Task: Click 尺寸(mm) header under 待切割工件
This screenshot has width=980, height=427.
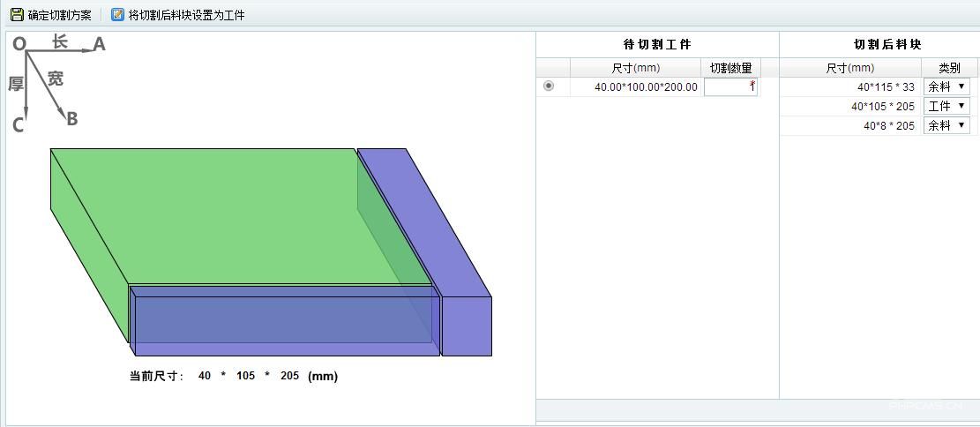Action: [636, 68]
